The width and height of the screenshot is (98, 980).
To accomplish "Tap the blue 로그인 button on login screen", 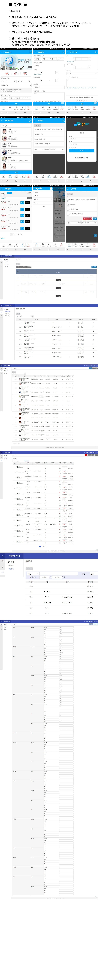I will click(82, 151).
